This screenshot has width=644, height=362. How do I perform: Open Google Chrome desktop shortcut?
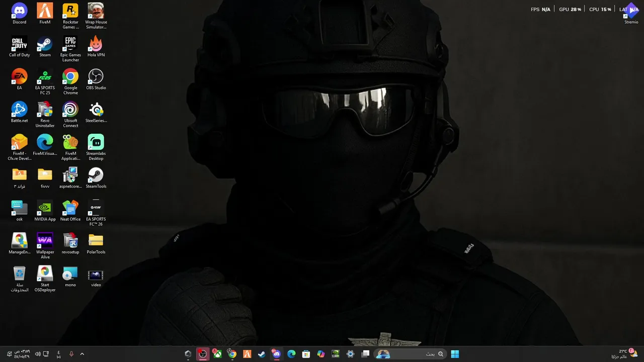(70, 82)
